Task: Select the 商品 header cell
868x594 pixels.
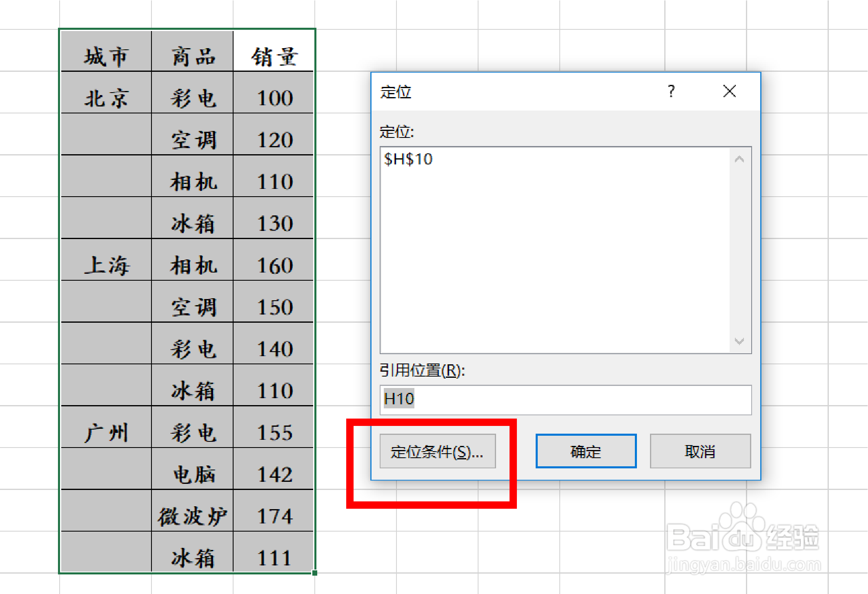Action: [x=193, y=56]
